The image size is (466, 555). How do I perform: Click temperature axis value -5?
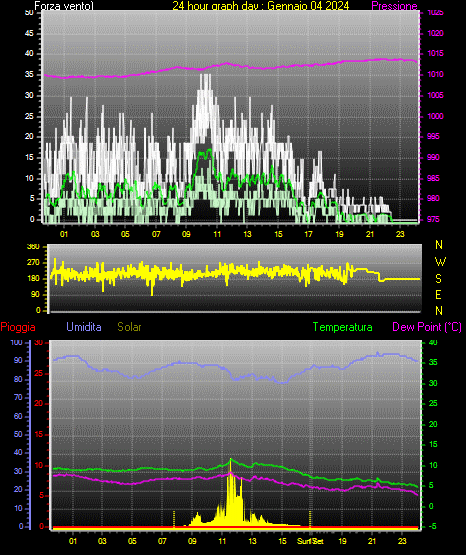coord(432,527)
